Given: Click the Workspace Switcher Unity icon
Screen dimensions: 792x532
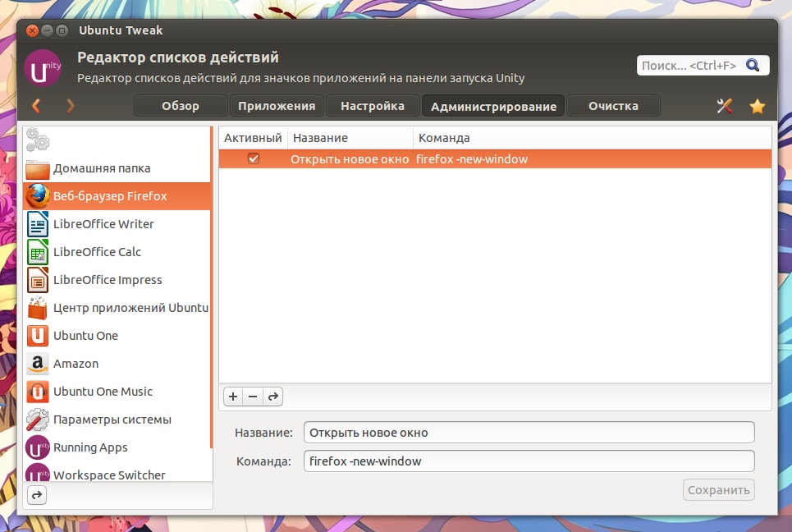Looking at the screenshot, I should 38,472.
